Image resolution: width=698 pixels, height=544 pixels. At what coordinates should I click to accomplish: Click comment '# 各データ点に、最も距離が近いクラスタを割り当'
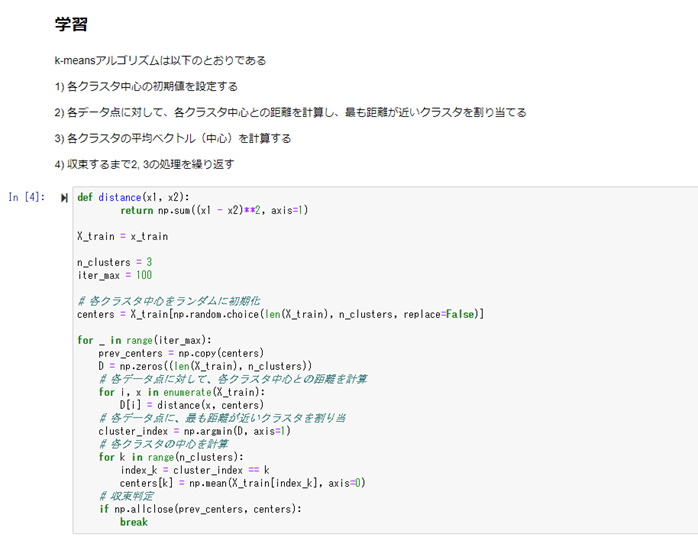223,418
